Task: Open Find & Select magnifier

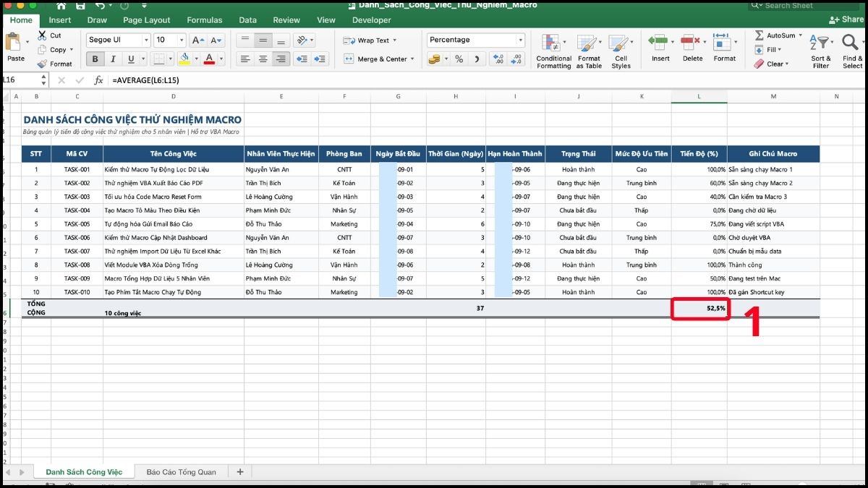Action: (x=852, y=51)
